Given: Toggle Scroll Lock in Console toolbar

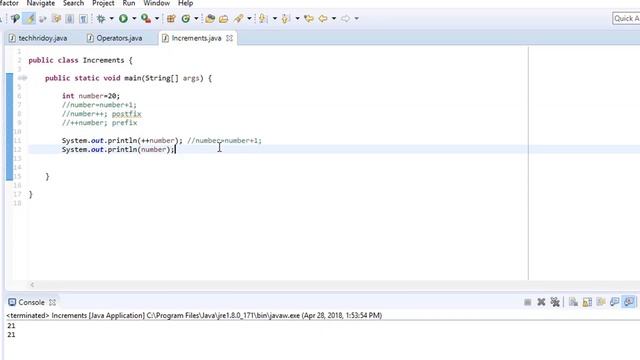Looking at the screenshot, I should (587, 302).
